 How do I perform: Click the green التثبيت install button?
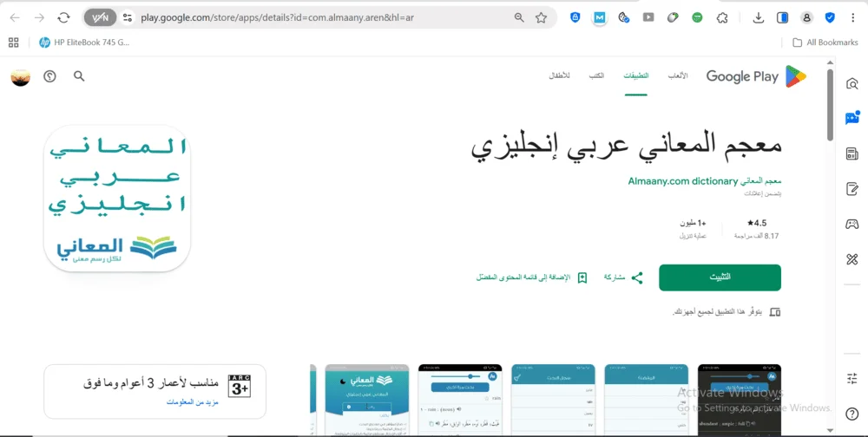pos(720,277)
